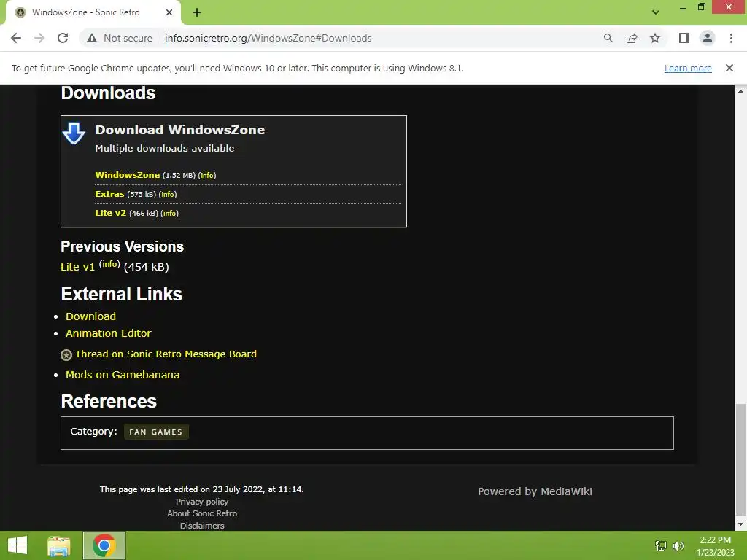Click the Chrome taskbar icon
Image resolution: width=747 pixels, height=560 pixels.
click(x=104, y=545)
